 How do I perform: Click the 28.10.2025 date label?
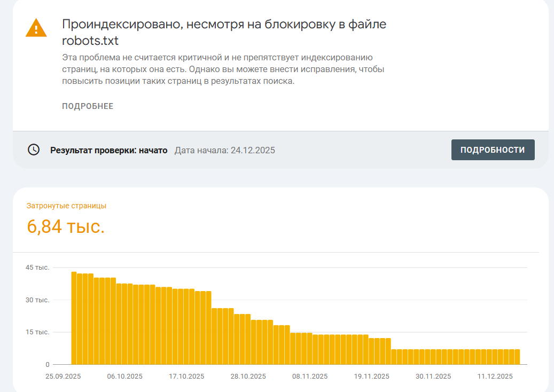[x=248, y=376]
